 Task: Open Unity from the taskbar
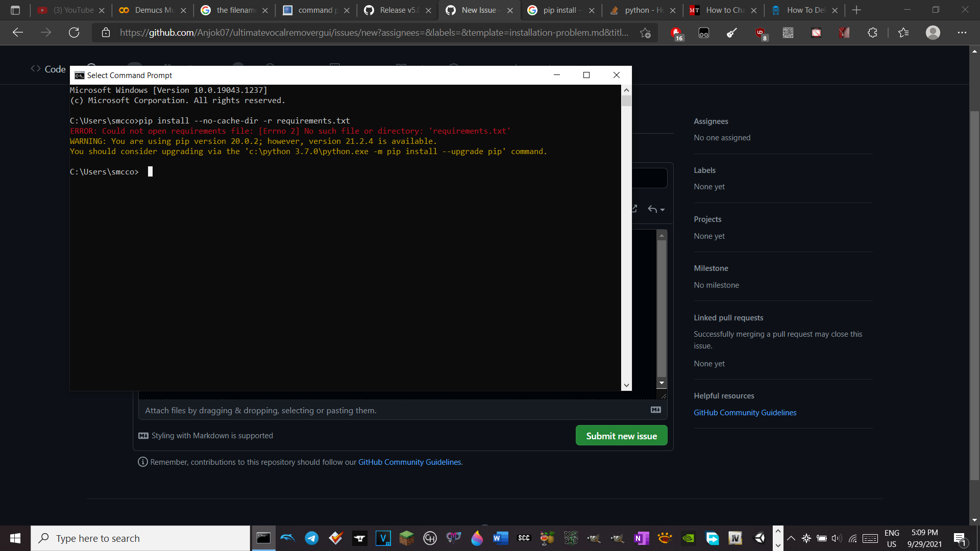pyautogui.click(x=759, y=538)
